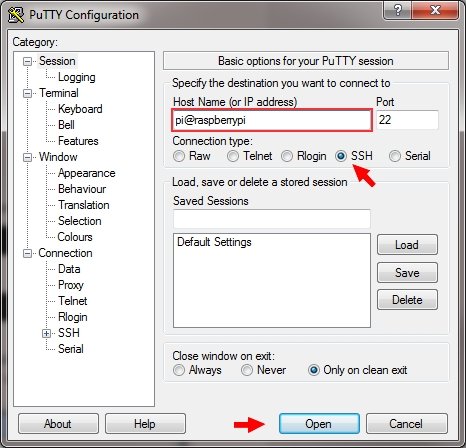This screenshot has width=466, height=448.
Task: Click the Host Name input field
Action: (x=272, y=120)
